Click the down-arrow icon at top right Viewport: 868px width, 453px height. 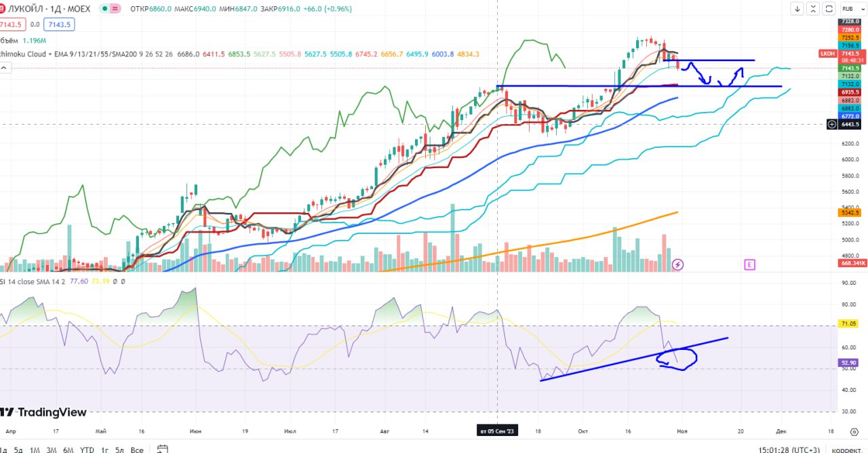(x=797, y=9)
